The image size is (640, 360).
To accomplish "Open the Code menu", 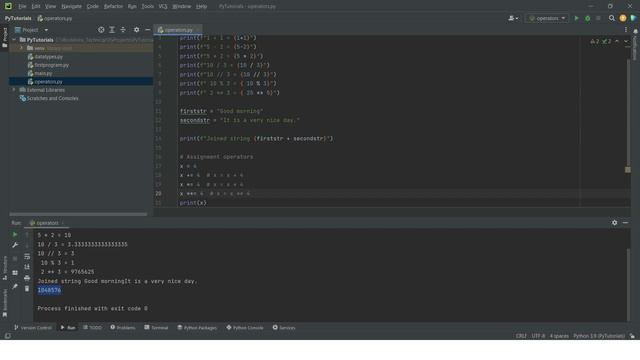I will (93, 7).
